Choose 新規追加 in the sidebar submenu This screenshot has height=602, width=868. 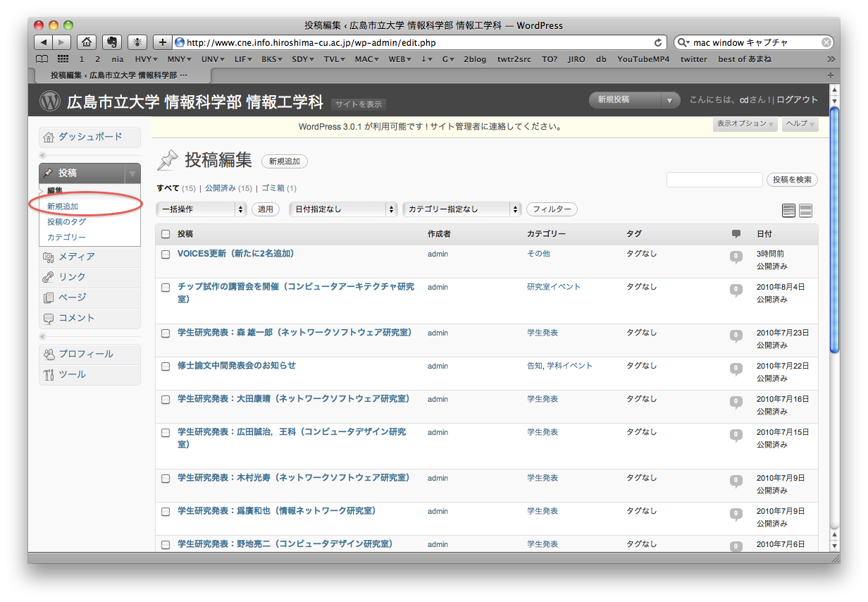coord(63,207)
